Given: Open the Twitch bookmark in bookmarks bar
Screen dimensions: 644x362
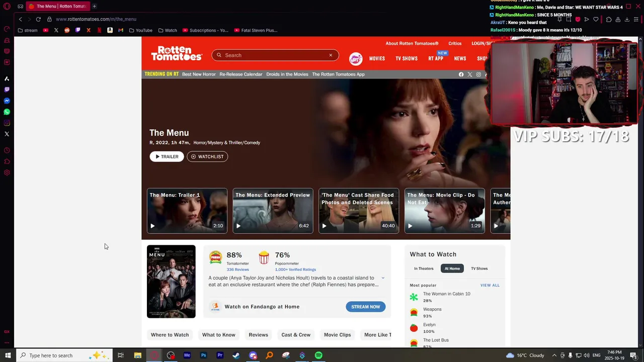Looking at the screenshot, I should 77,30.
